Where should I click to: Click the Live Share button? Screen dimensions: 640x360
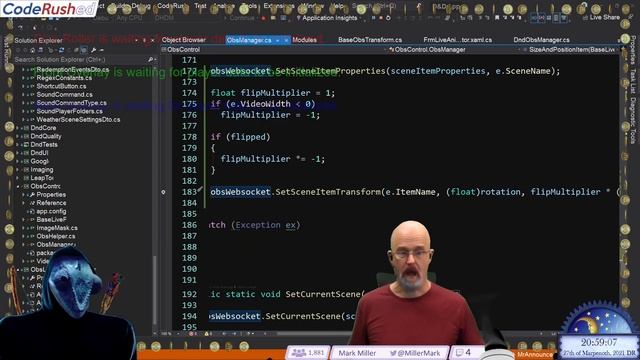[x=601, y=18]
